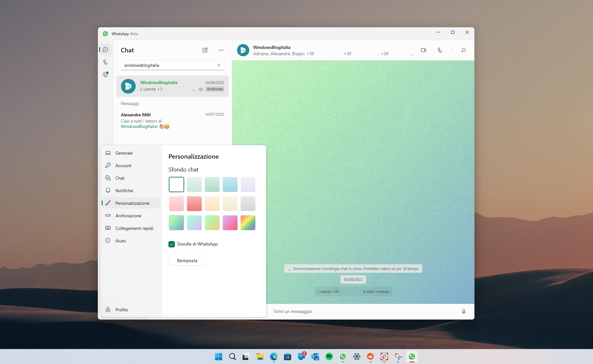Screen dimensions: 593x364
Task: Open the Aiuto settings page
Action: click(x=131, y=241)
